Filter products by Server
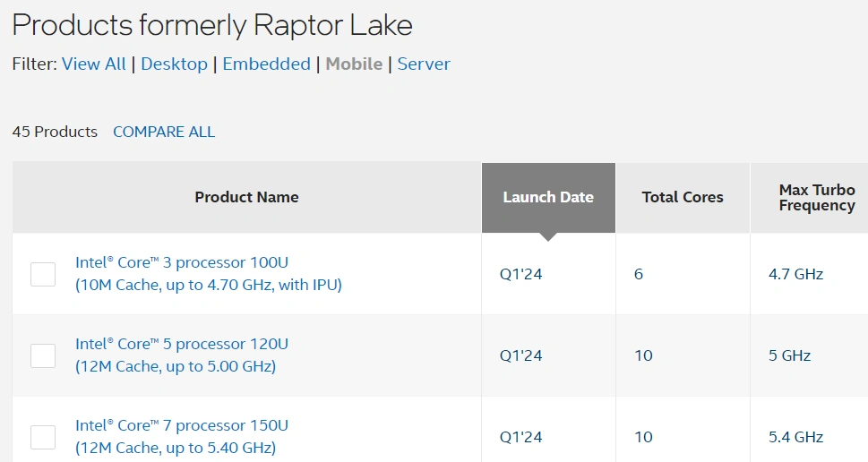868x462 pixels. click(424, 64)
